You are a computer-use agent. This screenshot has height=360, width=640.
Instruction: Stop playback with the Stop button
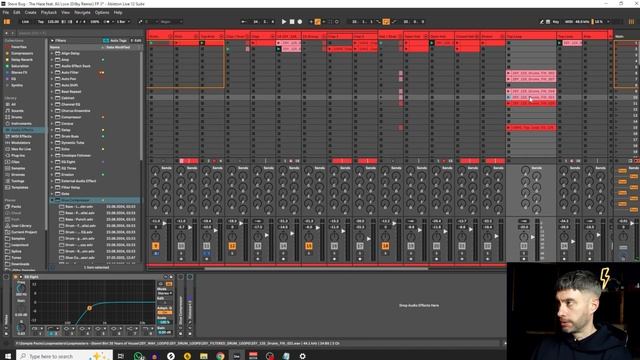(292, 22)
